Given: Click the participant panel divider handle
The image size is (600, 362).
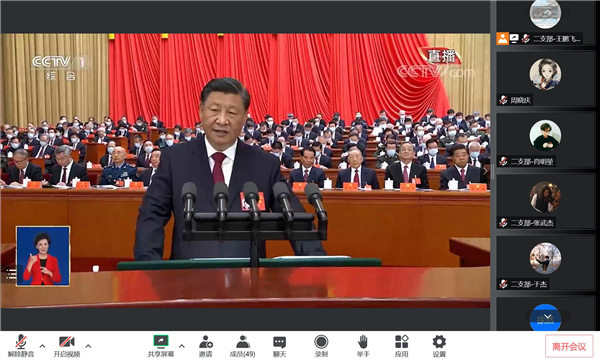Looking at the screenshot, I should pos(493,171).
